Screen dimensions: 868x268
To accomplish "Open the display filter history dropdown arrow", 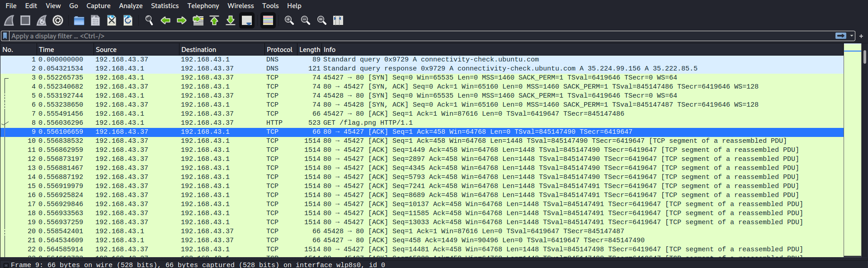I will tap(852, 36).
